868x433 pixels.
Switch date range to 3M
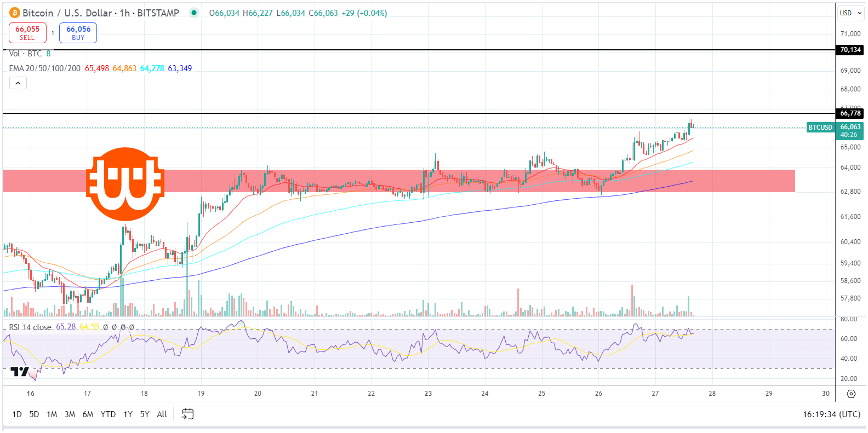coord(70,414)
